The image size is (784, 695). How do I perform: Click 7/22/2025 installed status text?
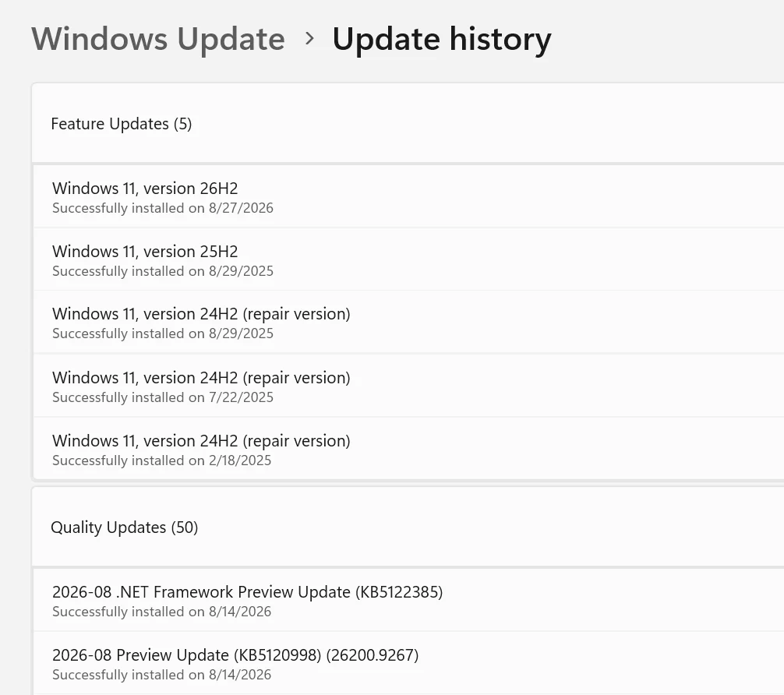163,397
